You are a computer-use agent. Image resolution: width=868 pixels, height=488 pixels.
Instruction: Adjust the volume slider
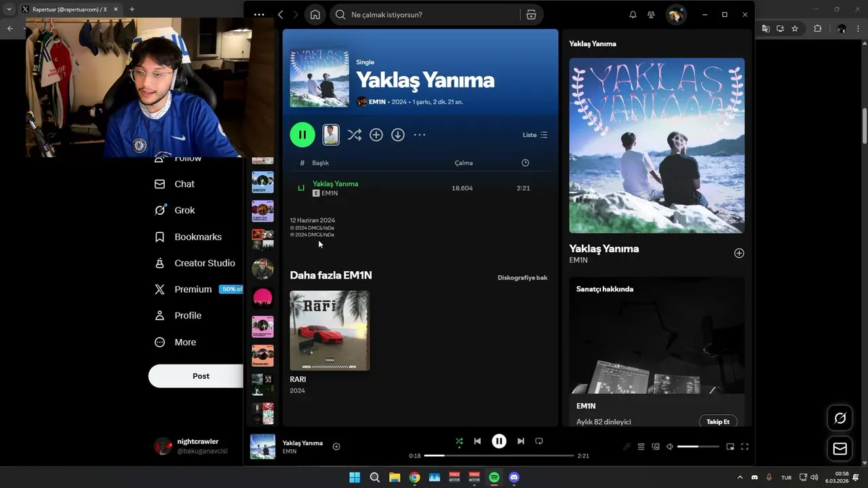click(698, 447)
